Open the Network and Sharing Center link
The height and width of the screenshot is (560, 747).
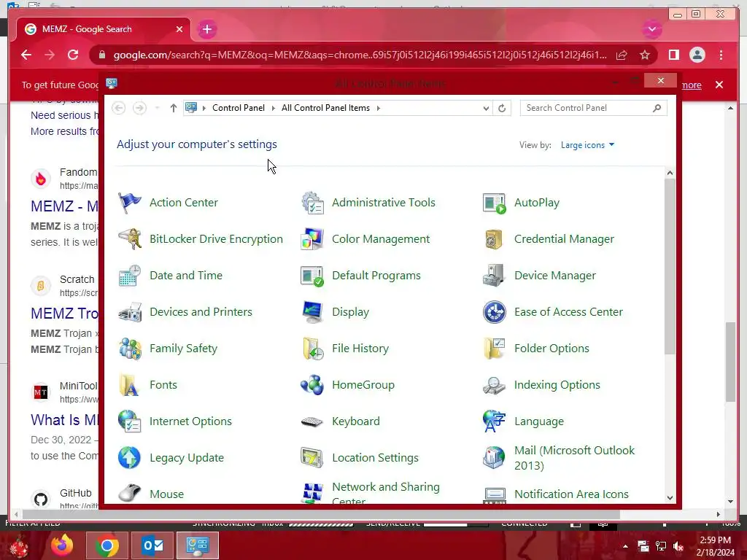(386, 494)
